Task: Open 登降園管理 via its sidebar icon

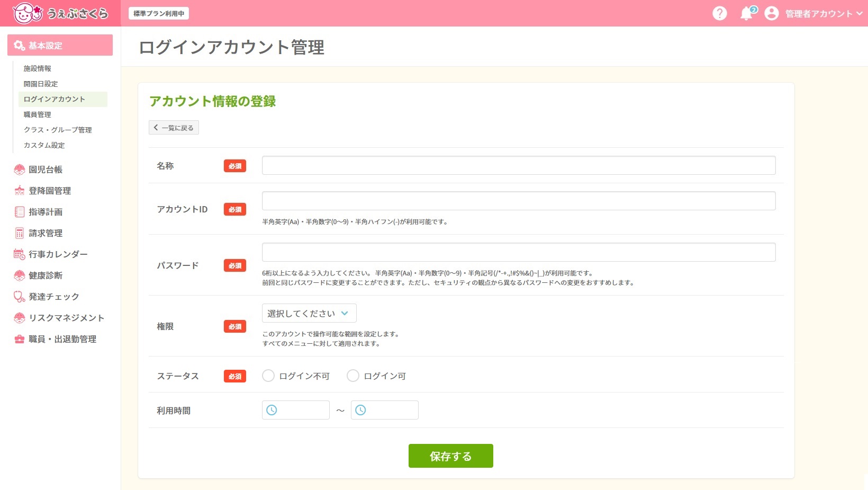Action: pyautogui.click(x=19, y=190)
